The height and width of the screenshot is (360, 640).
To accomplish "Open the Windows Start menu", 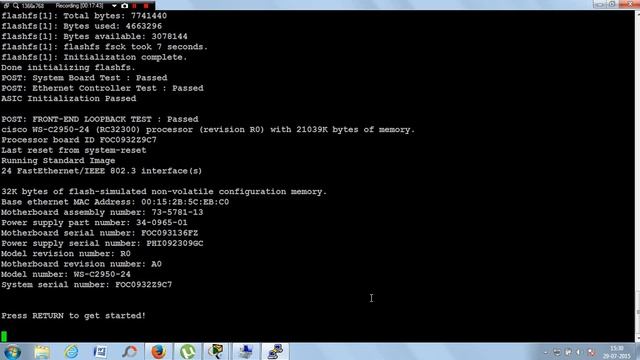I will point(12,351).
